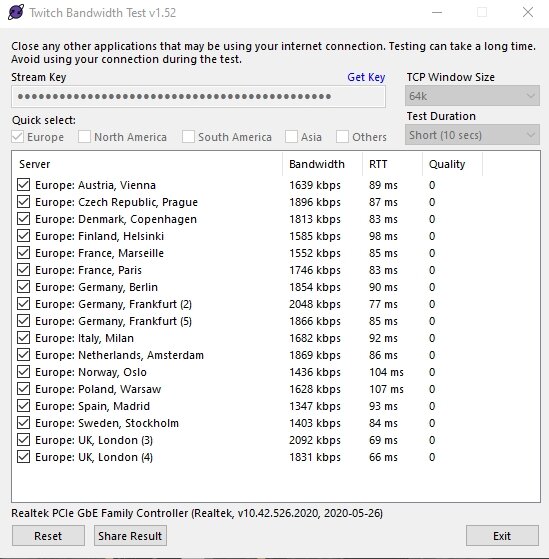The image size is (549, 559).
Task: Click the Exit button
Action: coord(502,535)
